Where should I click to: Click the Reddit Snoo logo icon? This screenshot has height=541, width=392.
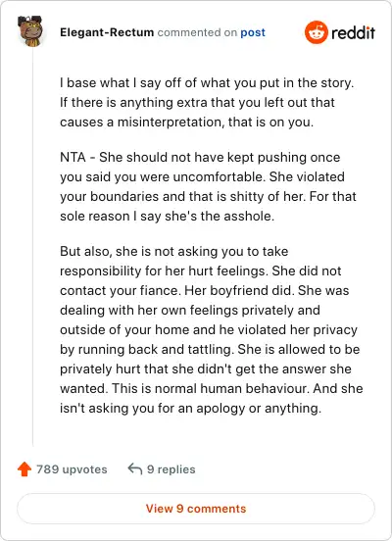(x=317, y=32)
